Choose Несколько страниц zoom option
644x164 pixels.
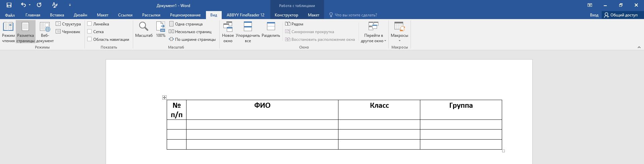tap(190, 32)
